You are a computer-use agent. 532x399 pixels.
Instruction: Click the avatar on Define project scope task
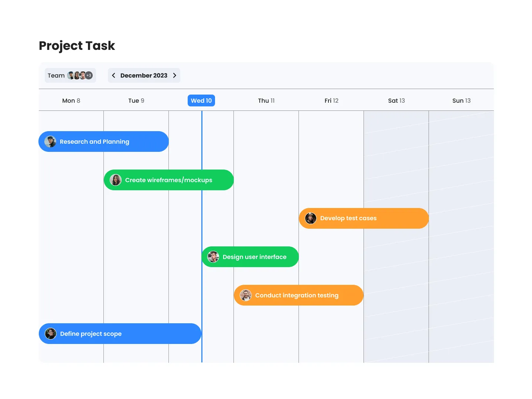pyautogui.click(x=51, y=334)
